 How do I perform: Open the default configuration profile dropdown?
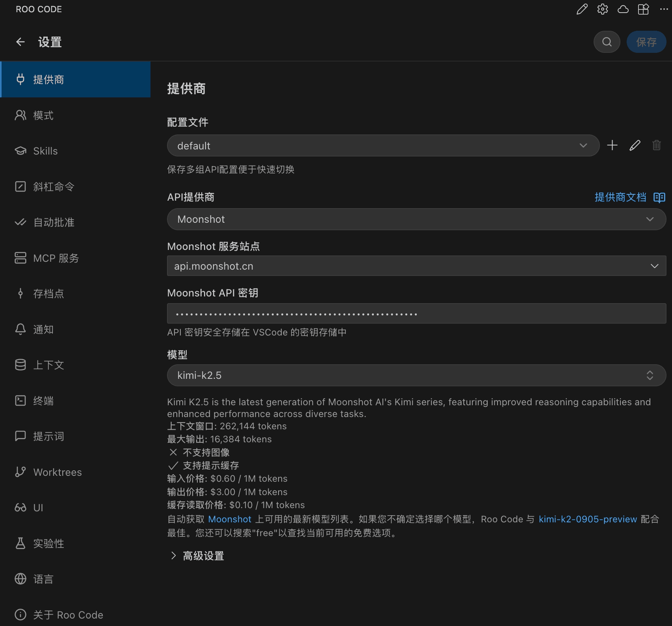point(383,145)
